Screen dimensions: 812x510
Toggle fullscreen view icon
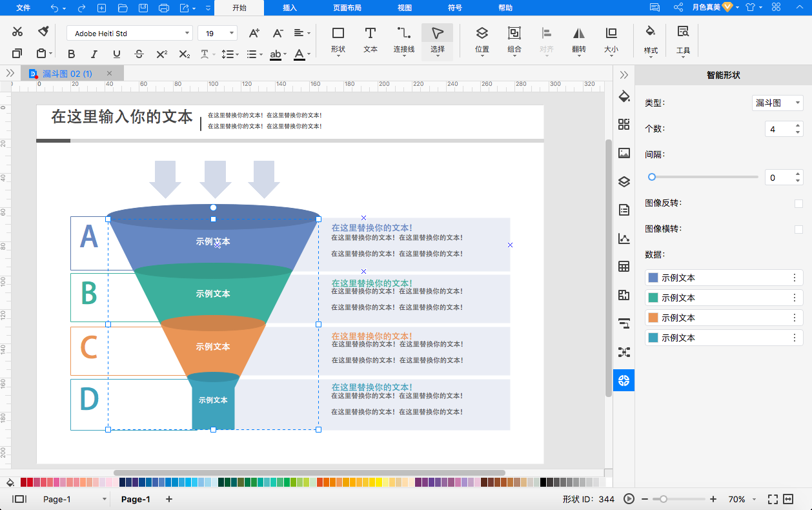[x=773, y=499]
